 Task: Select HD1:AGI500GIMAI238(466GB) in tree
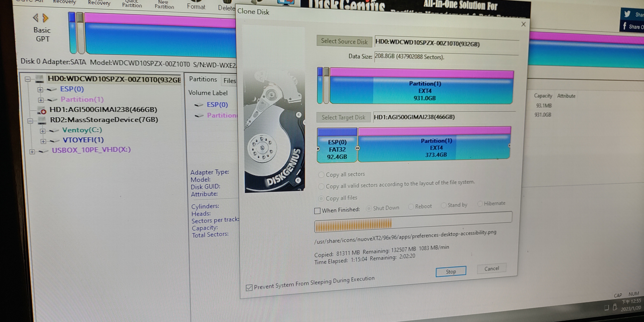pos(103,109)
